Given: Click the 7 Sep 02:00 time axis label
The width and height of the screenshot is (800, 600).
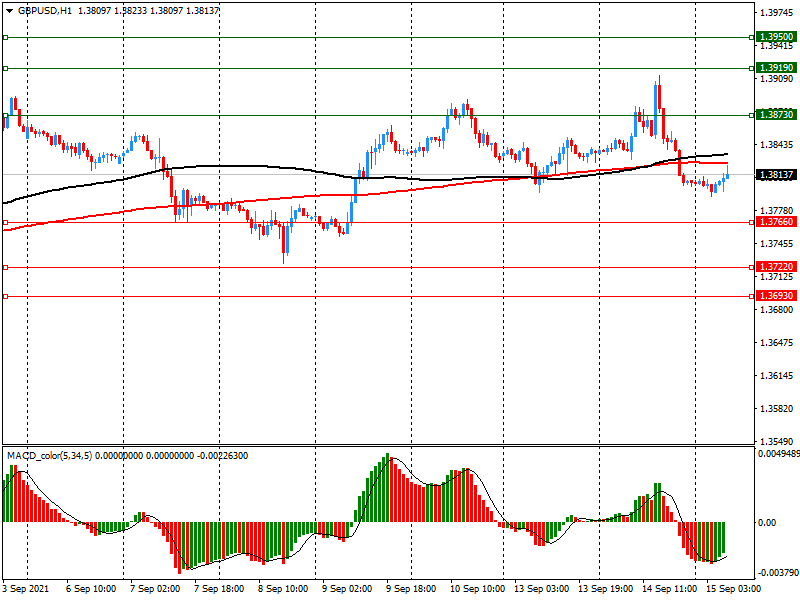Looking at the screenshot, I should 155,589.
